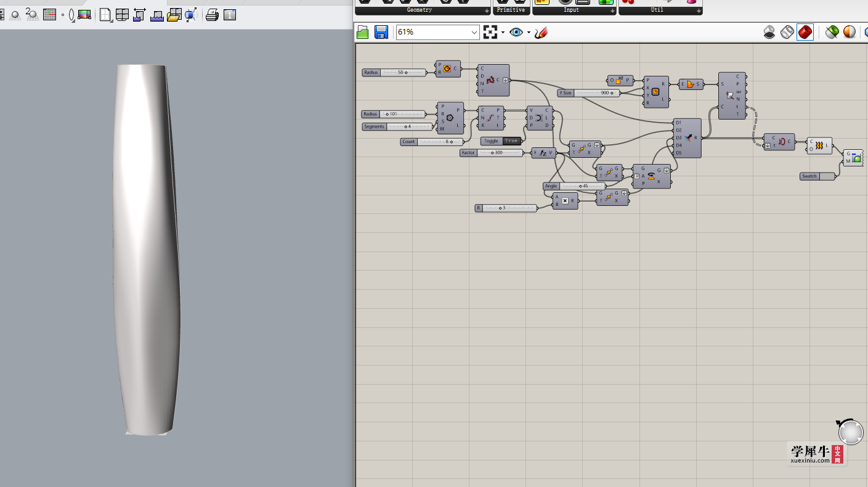Screen dimensions: 868x487
Task: Click the yellow folder named-views icon
Action: pos(174,15)
